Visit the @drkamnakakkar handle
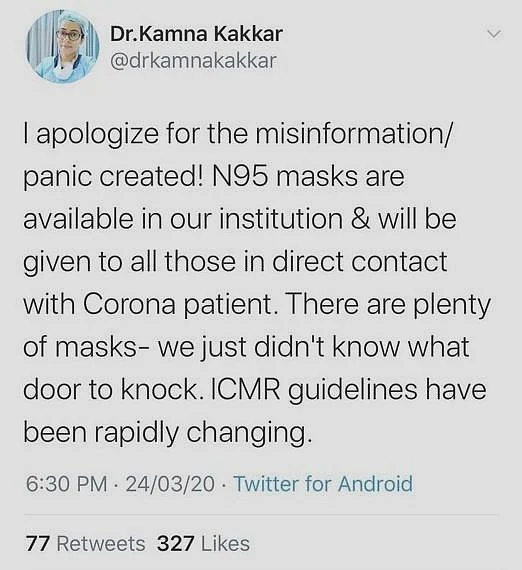Screen dimensions: 522x570 [193, 61]
